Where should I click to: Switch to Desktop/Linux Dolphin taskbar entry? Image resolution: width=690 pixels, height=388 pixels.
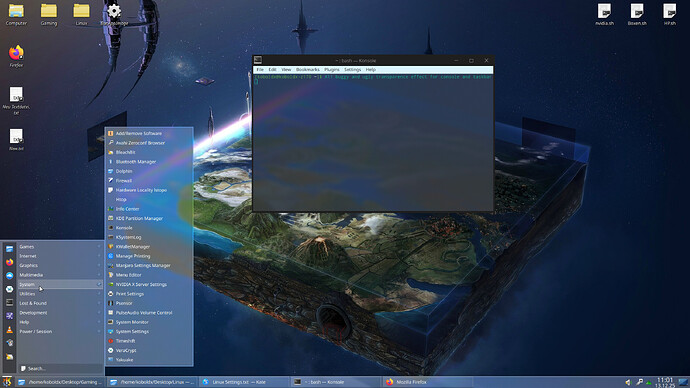tap(151, 382)
